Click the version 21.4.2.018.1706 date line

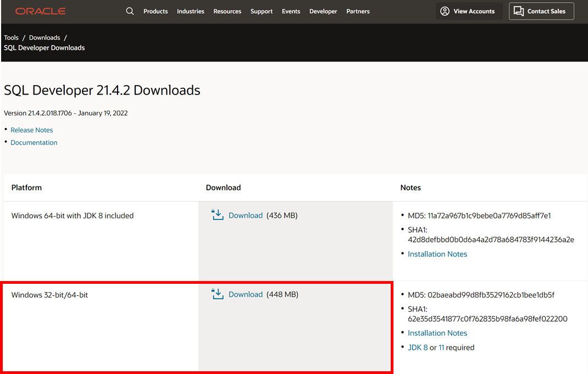[x=65, y=113]
